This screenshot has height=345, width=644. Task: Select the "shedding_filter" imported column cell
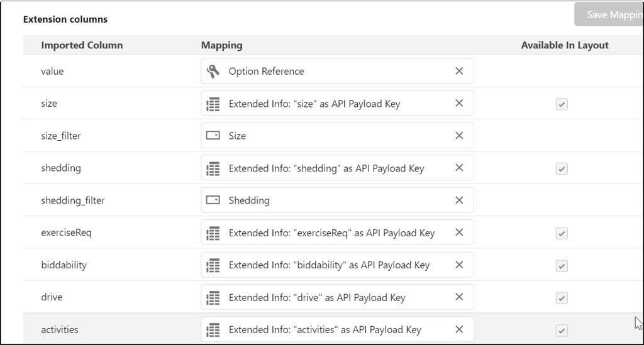click(x=73, y=200)
